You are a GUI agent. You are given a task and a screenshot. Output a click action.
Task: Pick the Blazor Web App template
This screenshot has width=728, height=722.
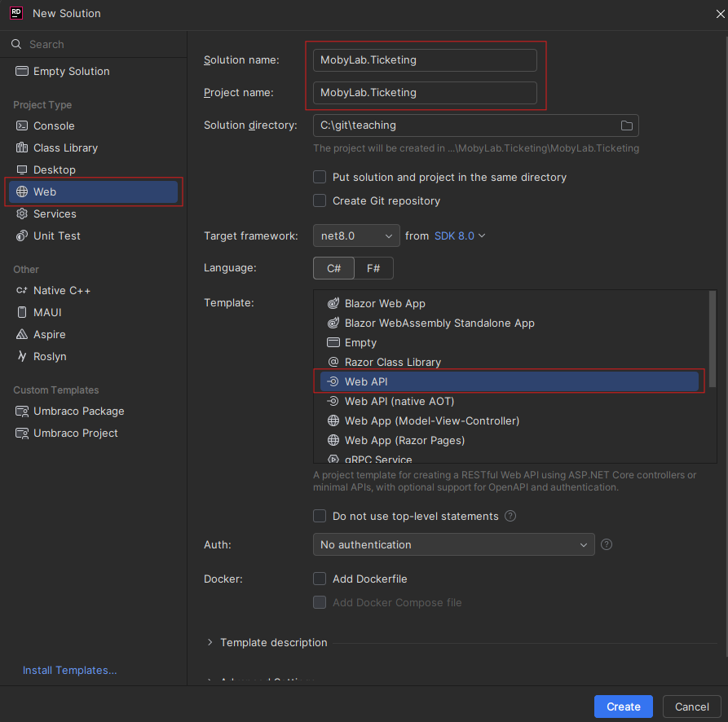point(385,303)
